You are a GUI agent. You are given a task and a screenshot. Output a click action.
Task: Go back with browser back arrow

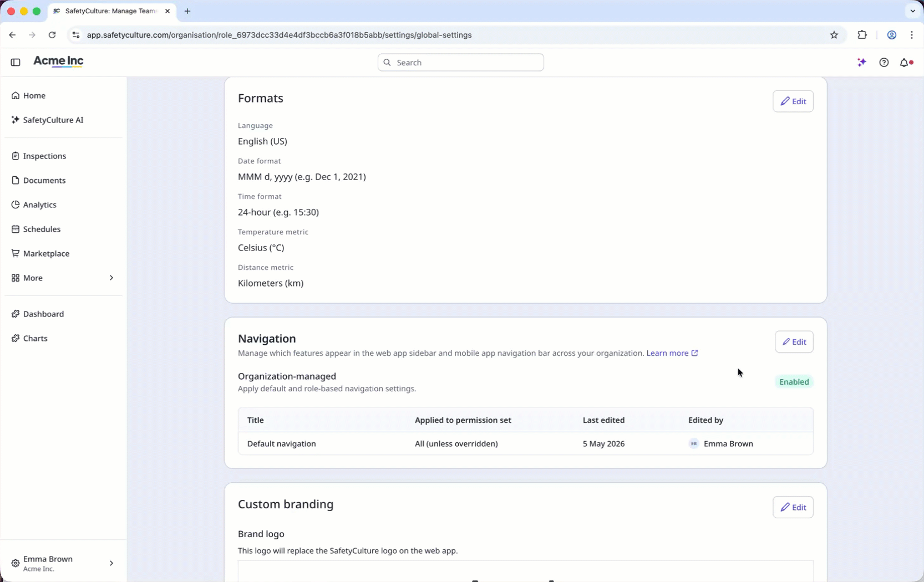[12, 35]
